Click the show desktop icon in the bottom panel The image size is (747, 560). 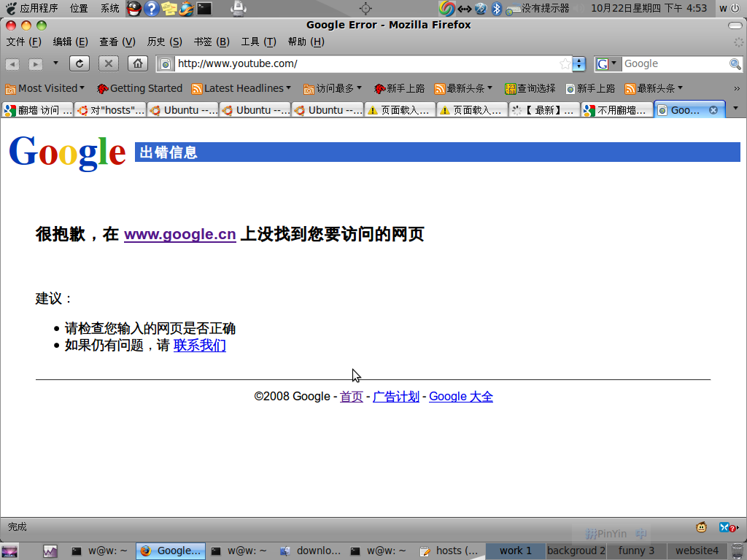click(x=9, y=551)
